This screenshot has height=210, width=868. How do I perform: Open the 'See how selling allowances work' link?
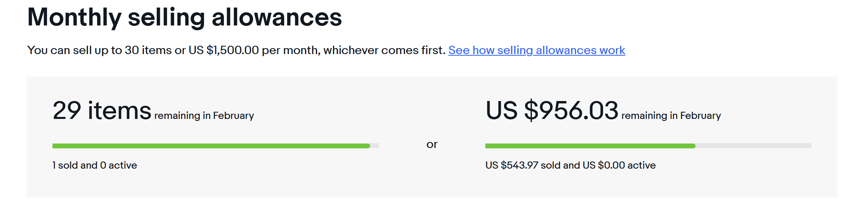536,51
